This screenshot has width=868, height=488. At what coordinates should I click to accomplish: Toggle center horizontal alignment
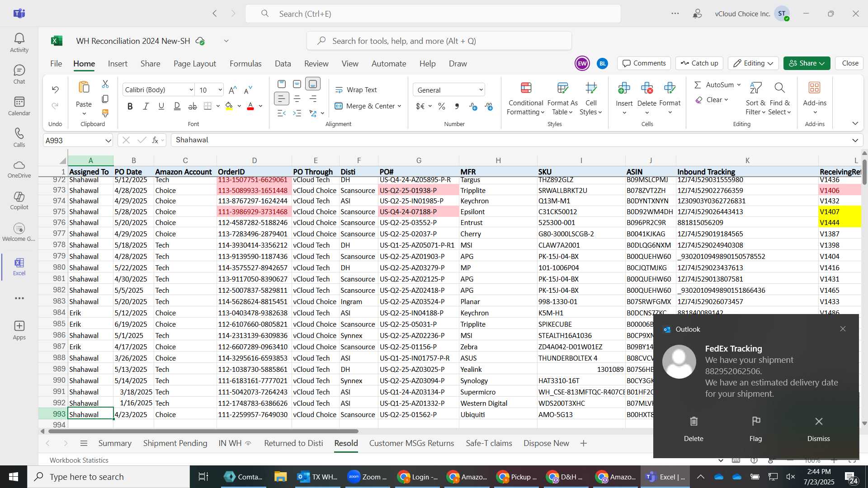pyautogui.click(x=297, y=99)
